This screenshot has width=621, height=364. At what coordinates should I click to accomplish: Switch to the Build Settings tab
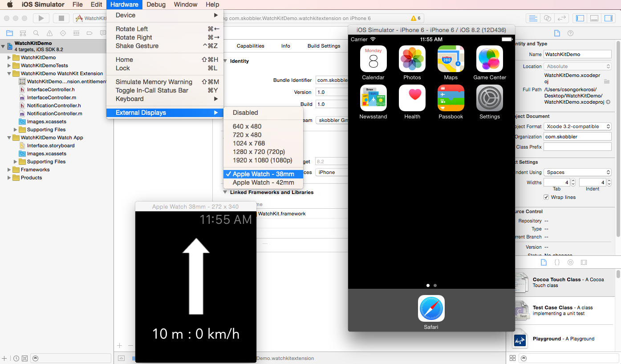pyautogui.click(x=324, y=46)
